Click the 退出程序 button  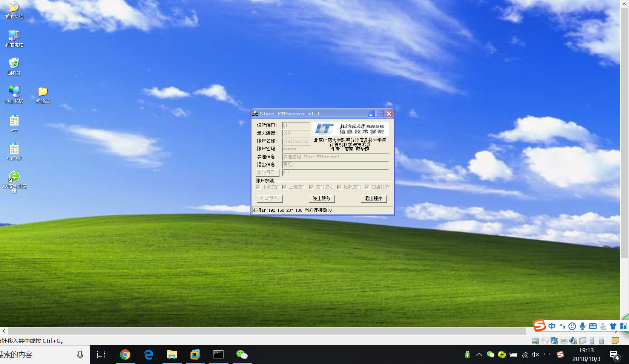373,199
